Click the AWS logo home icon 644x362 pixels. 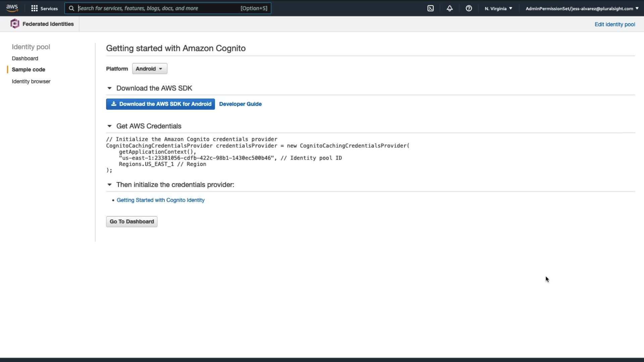coord(12,8)
